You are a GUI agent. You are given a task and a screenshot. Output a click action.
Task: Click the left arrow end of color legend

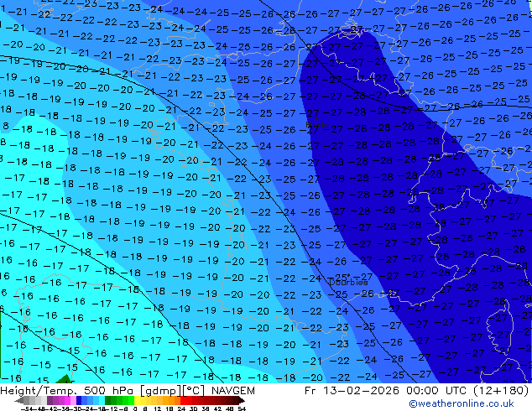coord(18,400)
